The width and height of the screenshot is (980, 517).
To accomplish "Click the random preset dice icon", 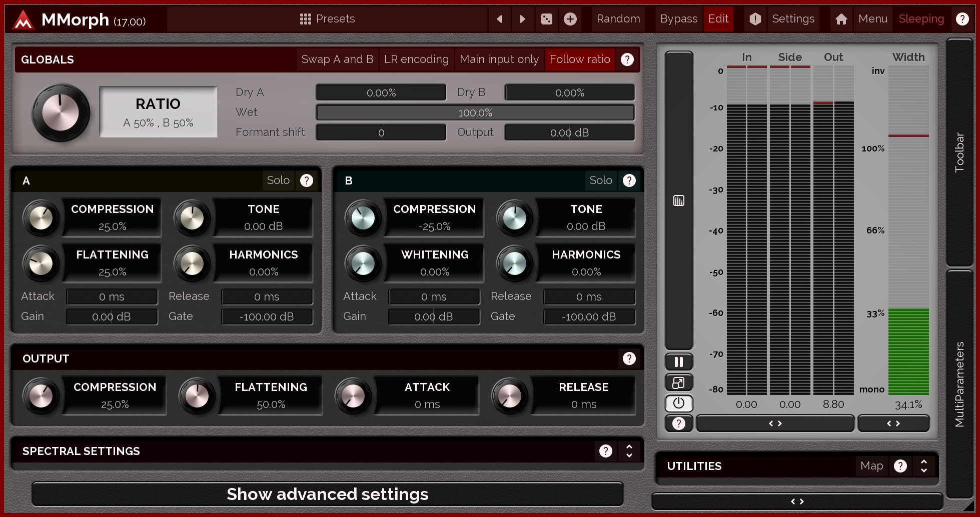I will coord(546,19).
